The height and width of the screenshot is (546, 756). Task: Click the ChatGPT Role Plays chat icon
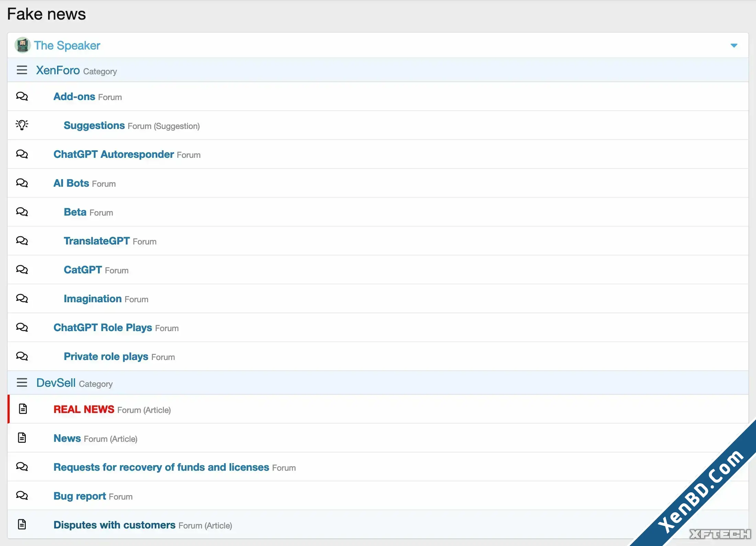(22, 327)
